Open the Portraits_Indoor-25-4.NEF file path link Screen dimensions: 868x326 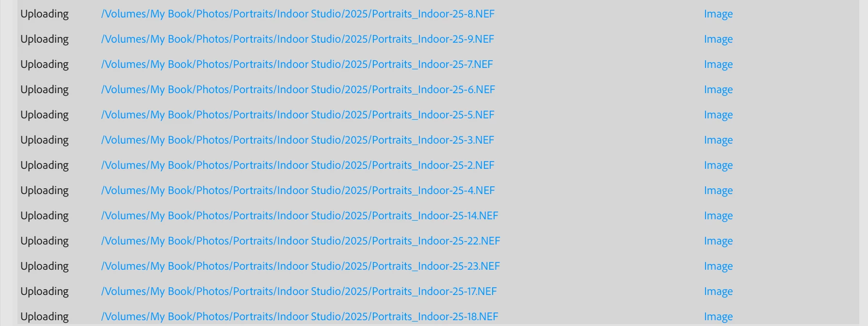tap(298, 191)
